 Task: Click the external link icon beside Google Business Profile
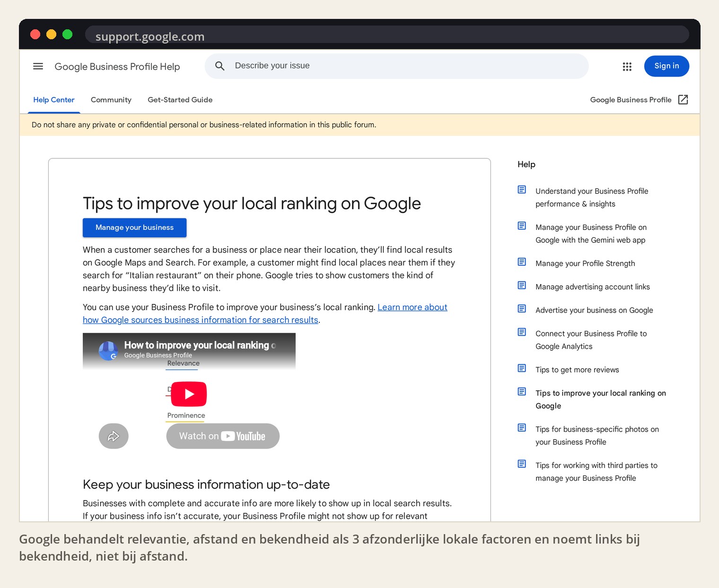coord(683,100)
